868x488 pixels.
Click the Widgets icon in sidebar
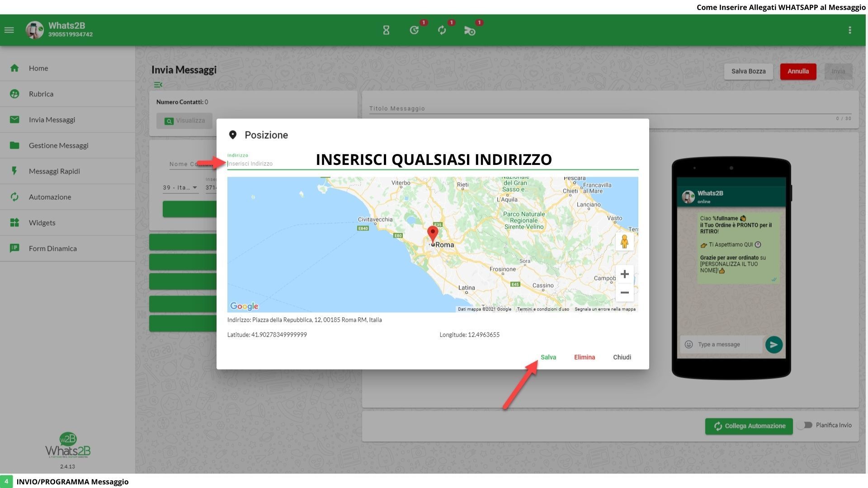pos(14,223)
